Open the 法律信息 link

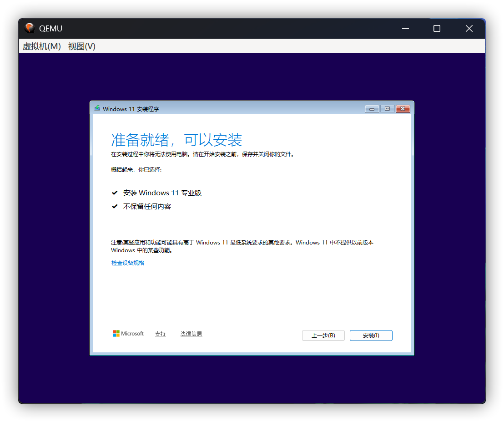191,333
